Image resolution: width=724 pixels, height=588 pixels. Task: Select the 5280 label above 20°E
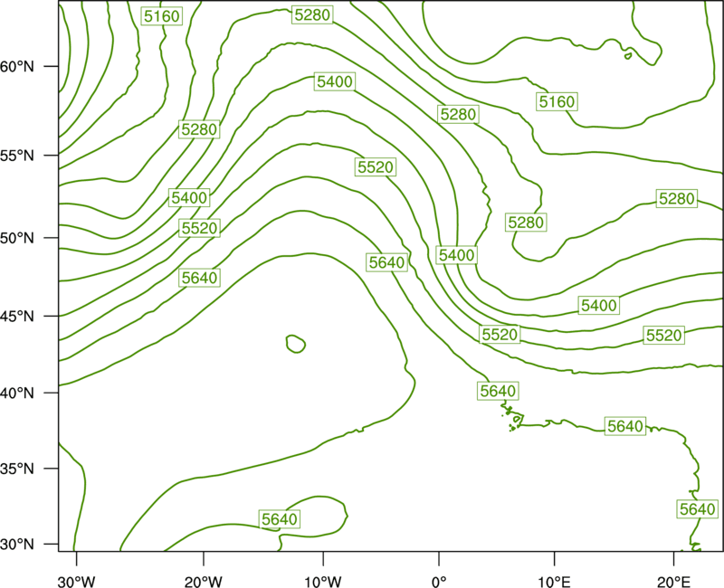(x=676, y=198)
